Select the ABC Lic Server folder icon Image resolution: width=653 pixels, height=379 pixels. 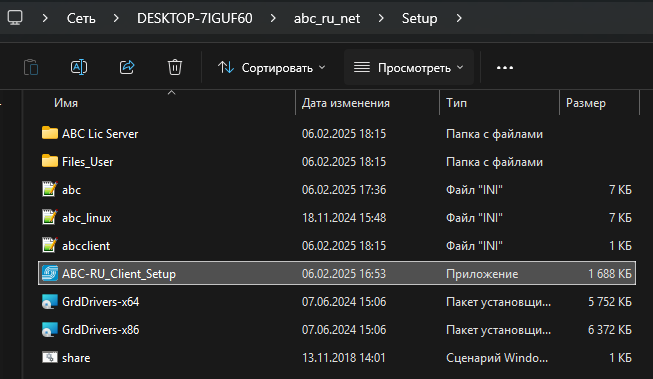[50, 133]
